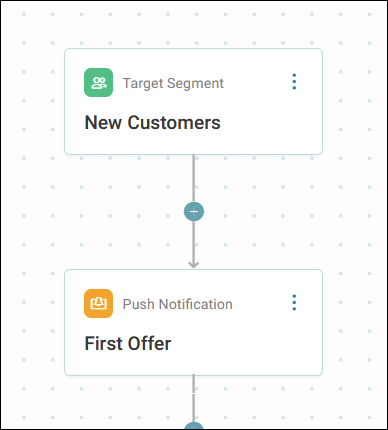Click the "First Offer" title
Screen dimensions: 388x430
[x=128, y=343]
